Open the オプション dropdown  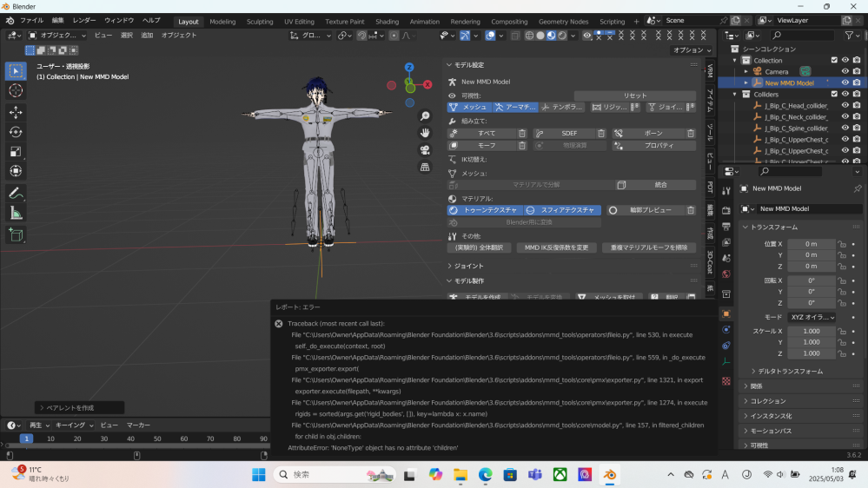click(692, 49)
